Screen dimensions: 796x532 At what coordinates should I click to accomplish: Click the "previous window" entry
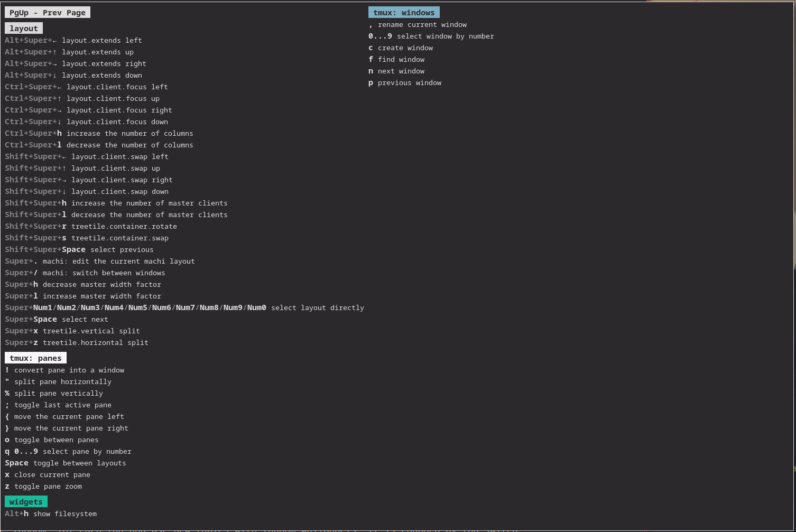coord(404,82)
